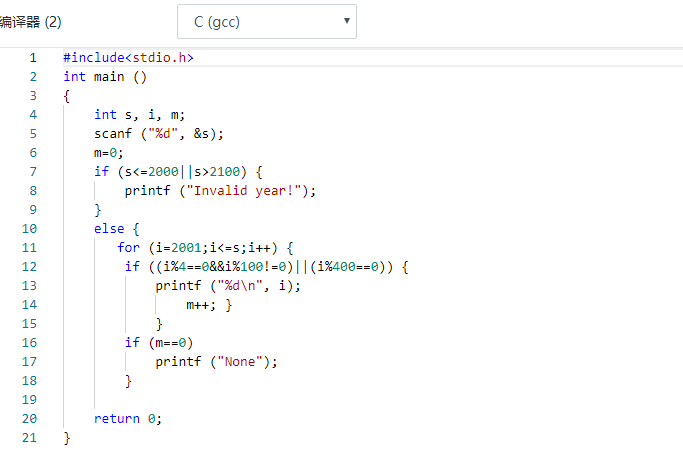
Task: Click line number 21 in the gutter
Action: [29, 438]
